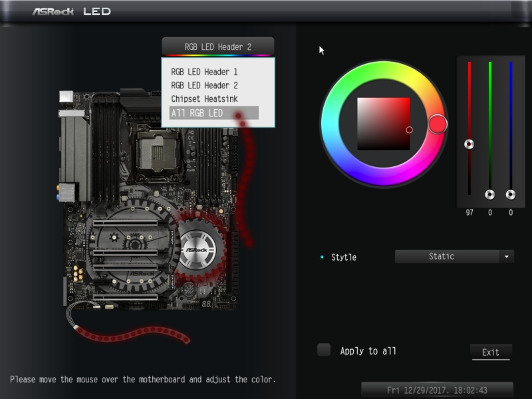Enable the Apply to all checkbox

pyautogui.click(x=324, y=350)
